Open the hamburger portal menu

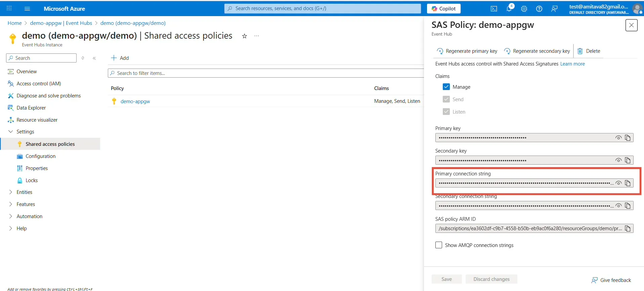pyautogui.click(x=27, y=9)
